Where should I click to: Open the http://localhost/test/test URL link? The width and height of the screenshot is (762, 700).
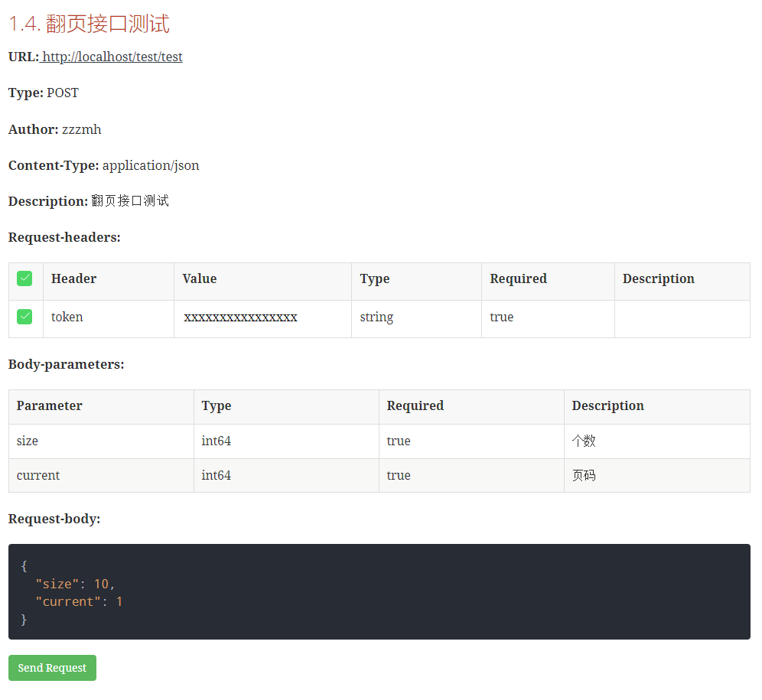click(x=112, y=57)
